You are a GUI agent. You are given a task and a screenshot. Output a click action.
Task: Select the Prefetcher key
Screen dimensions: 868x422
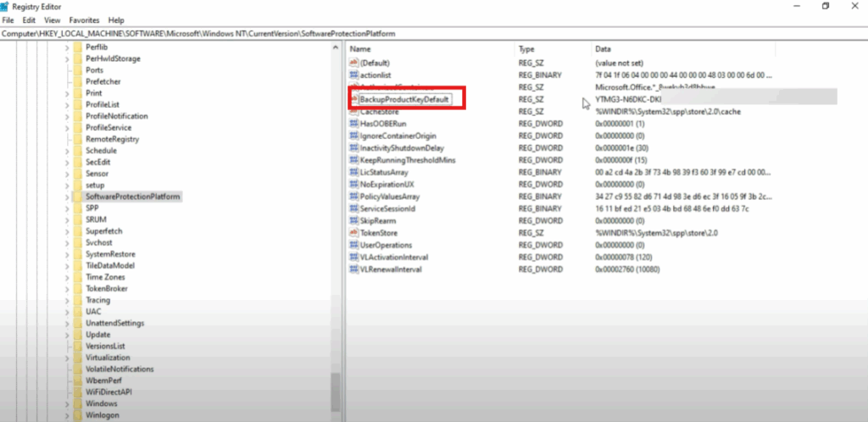[103, 82]
